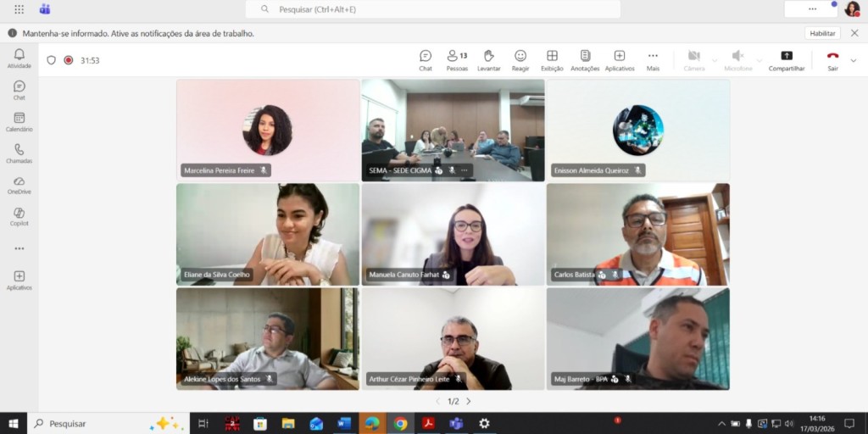Click Habilitar to enable notifications

(x=821, y=33)
